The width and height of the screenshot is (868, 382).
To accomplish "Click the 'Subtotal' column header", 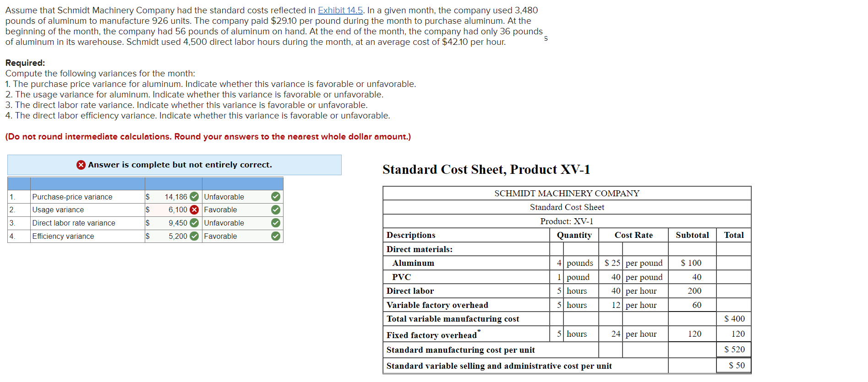I will click(693, 235).
